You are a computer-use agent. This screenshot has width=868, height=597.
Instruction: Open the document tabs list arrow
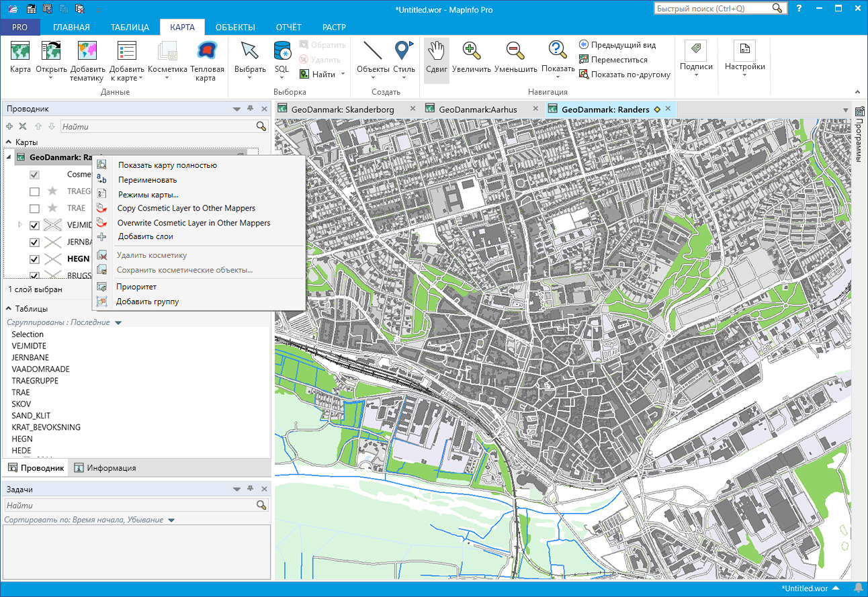[x=845, y=109]
